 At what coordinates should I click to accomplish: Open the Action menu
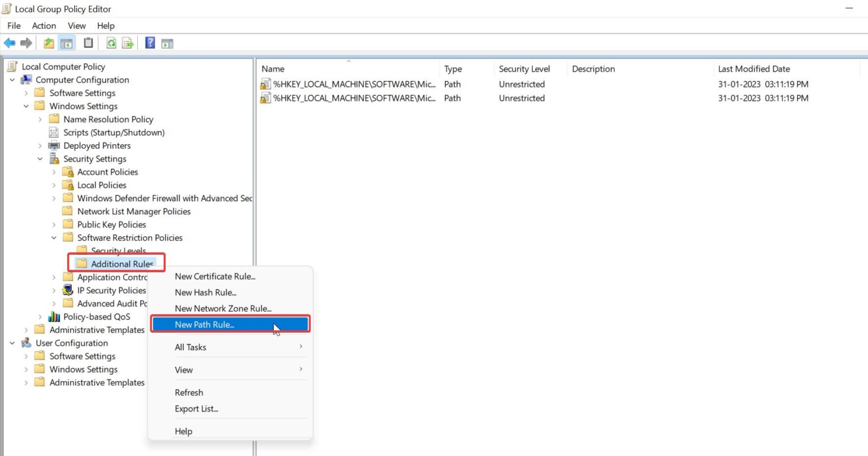(44, 25)
